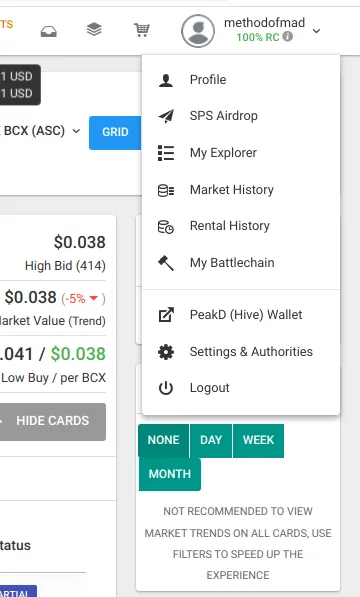Click the green $0.038 per BCX price
Viewport: 360px width, 597px height.
pyautogui.click(x=78, y=354)
